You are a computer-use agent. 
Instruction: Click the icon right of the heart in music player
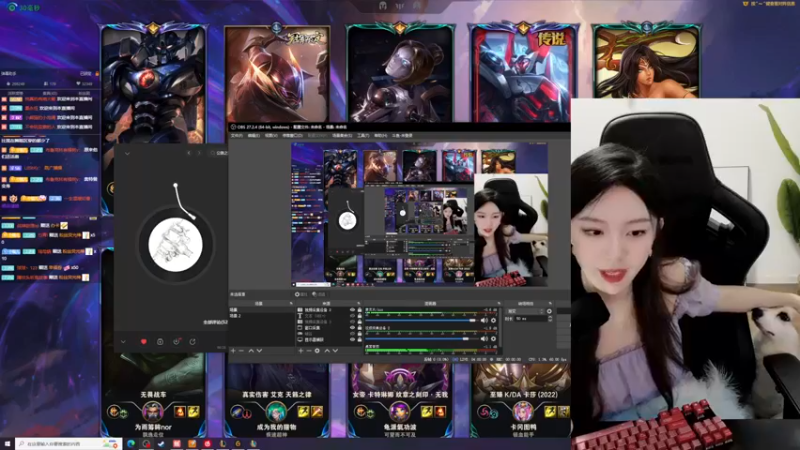[x=160, y=341]
